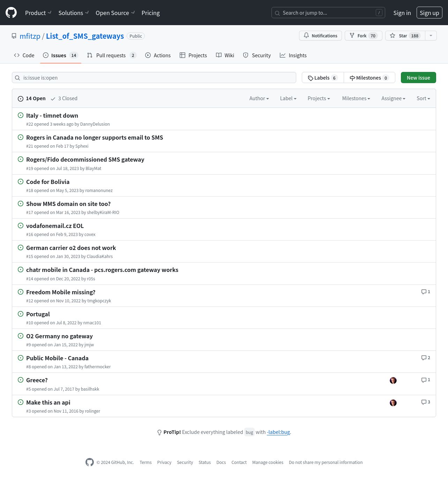Open Docs in footer
Image resolution: width=448 pixels, height=480 pixels.
(221, 462)
